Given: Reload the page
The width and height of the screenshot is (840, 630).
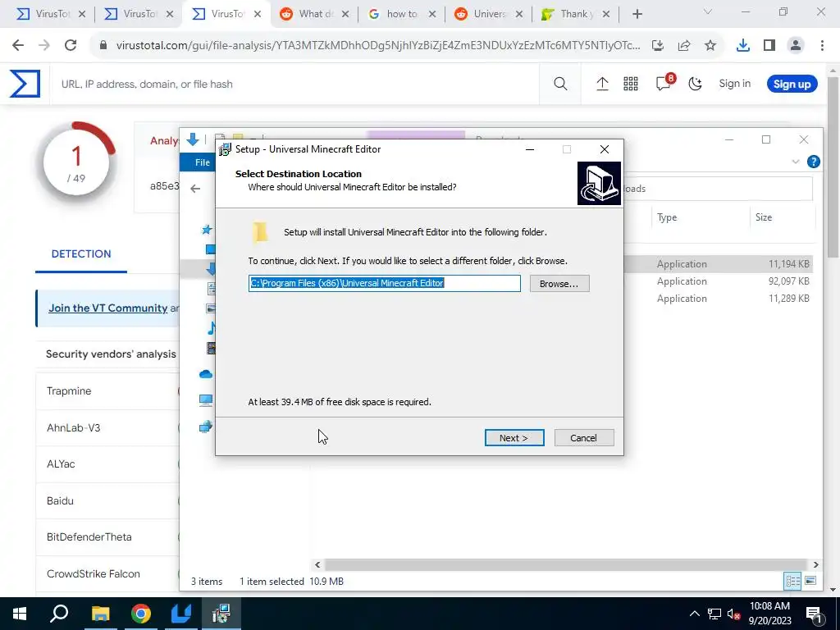Looking at the screenshot, I should click(71, 45).
